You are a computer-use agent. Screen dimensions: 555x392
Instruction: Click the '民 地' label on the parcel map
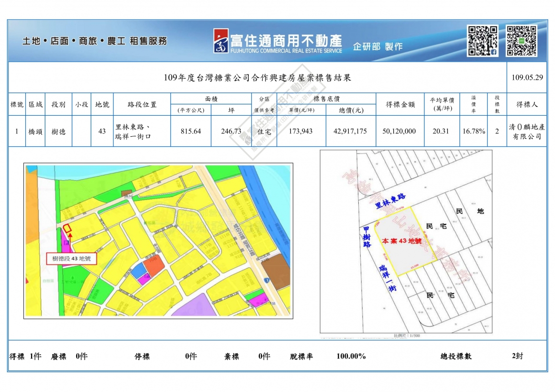(470, 211)
